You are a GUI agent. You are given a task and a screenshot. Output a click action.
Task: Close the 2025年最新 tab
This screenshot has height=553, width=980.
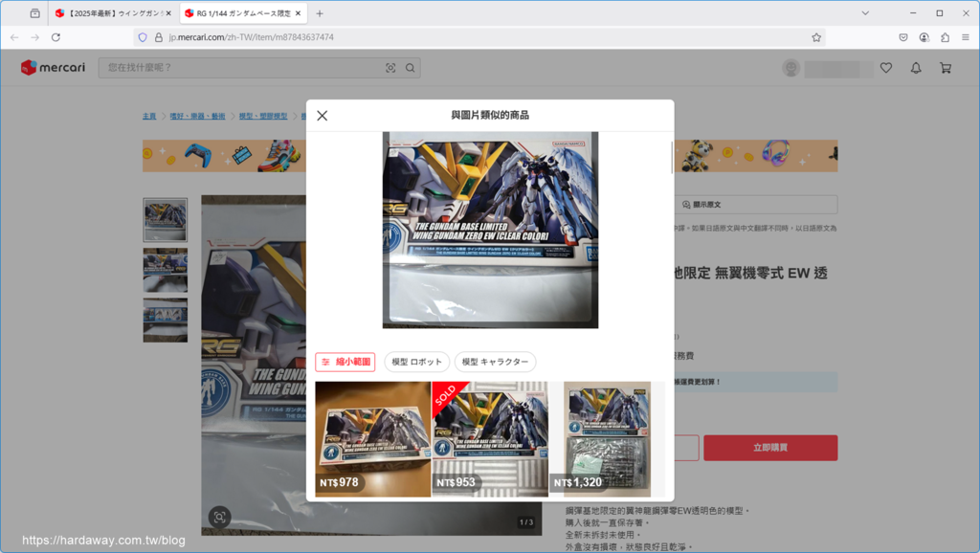[x=168, y=13]
